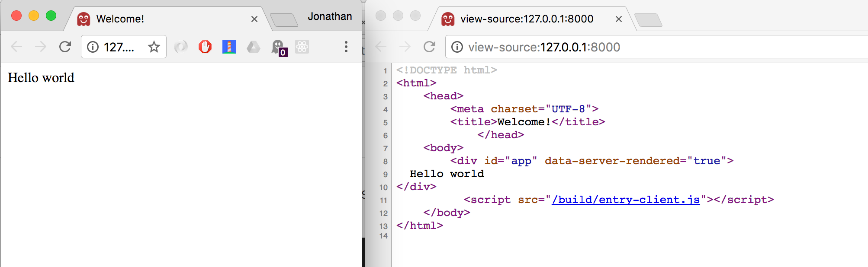Click the '</head>' closing tag in source

pyautogui.click(x=501, y=135)
